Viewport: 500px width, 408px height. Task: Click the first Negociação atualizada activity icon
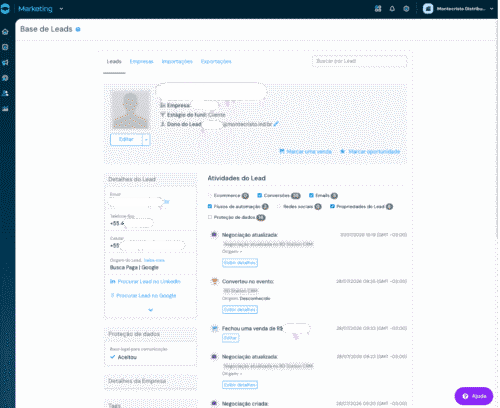pos(214,235)
